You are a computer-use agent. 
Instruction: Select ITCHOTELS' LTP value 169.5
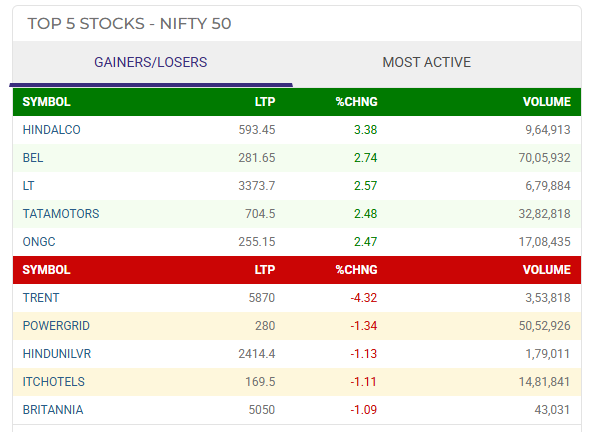tap(260, 382)
